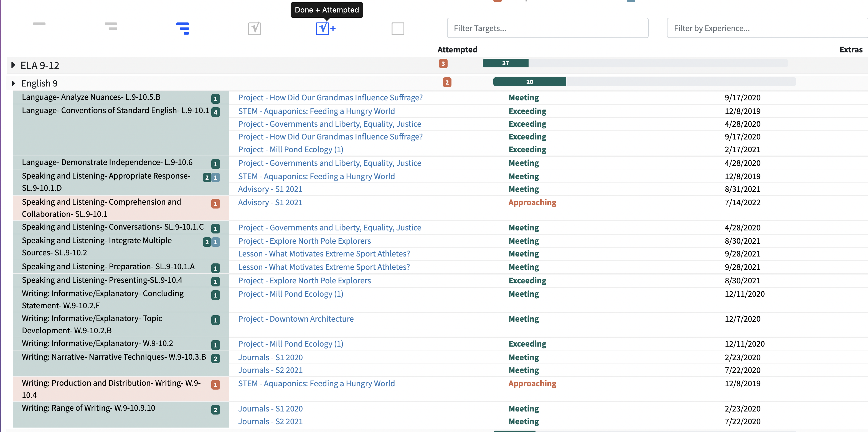Expand the ELA 9-12 section
Image resolution: width=868 pixels, height=432 pixels.
[13, 65]
